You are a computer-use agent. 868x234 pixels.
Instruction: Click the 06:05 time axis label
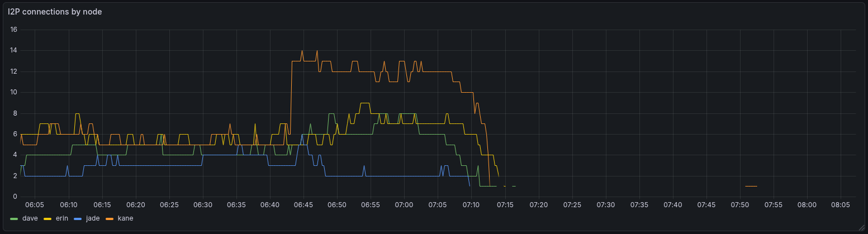[x=35, y=205]
